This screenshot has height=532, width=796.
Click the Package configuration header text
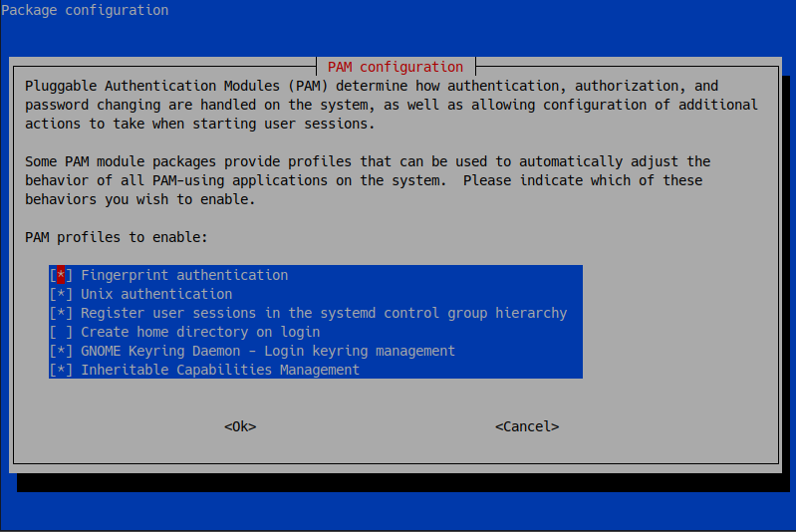pyautogui.click(x=85, y=10)
